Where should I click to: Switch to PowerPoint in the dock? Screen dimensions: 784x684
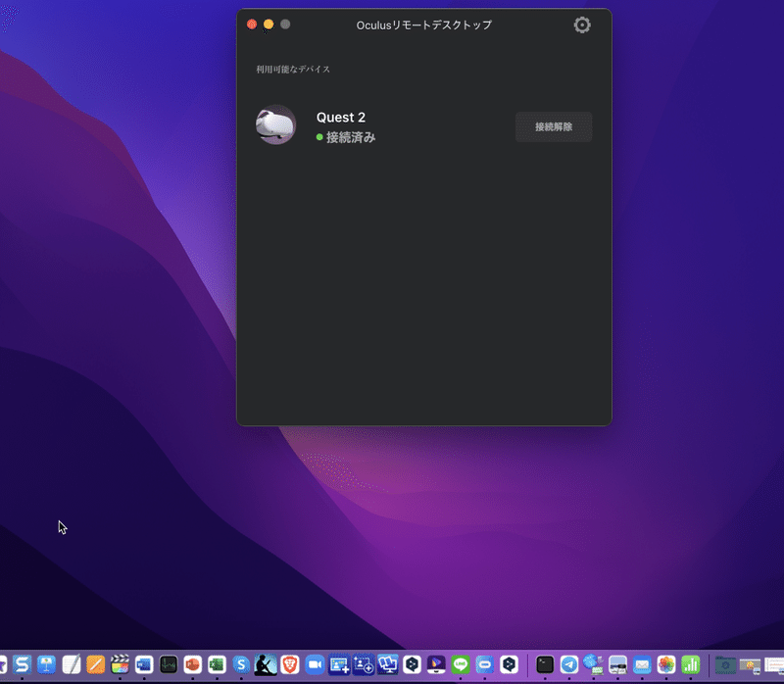tap(192, 665)
